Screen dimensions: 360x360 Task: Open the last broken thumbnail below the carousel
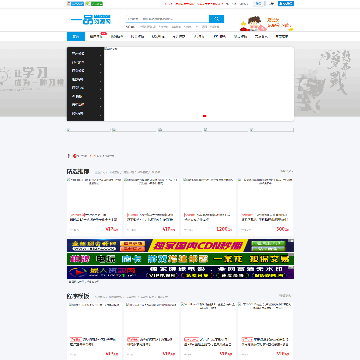[x=272, y=130]
